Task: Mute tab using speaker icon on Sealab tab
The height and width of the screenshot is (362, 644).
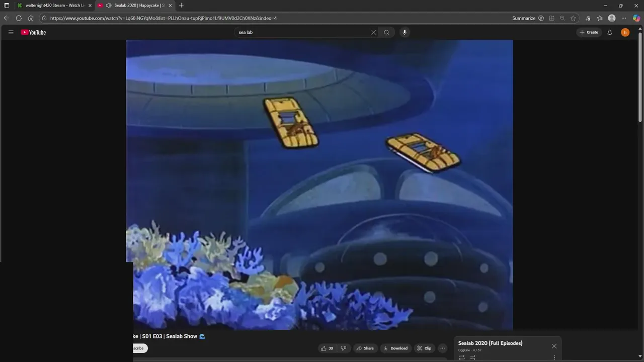Action: point(108,5)
